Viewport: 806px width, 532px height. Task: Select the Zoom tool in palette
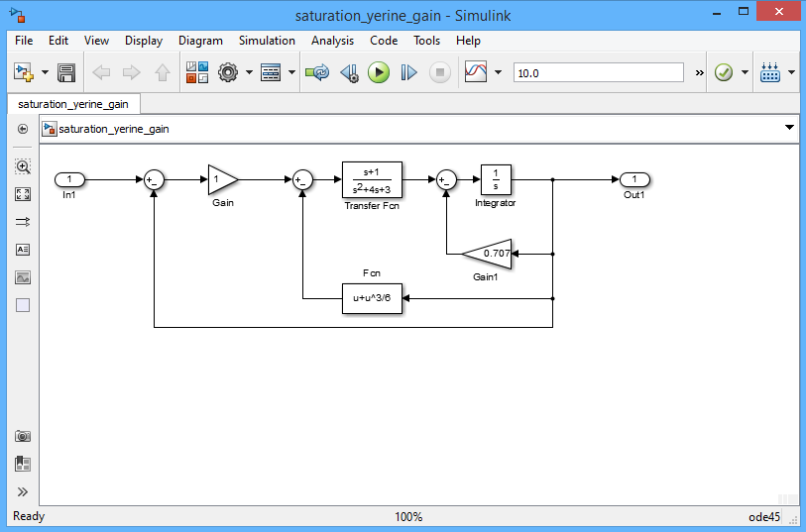[x=23, y=166]
